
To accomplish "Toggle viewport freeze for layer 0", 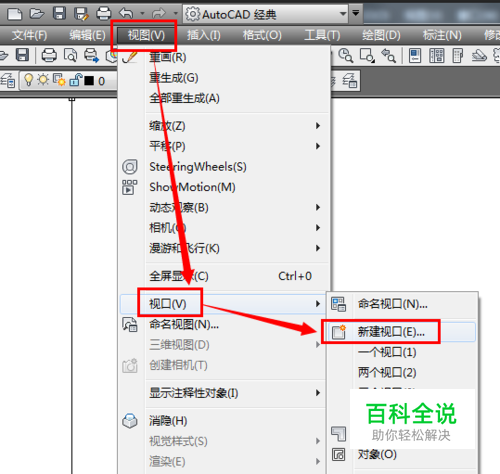I will click(x=59, y=80).
